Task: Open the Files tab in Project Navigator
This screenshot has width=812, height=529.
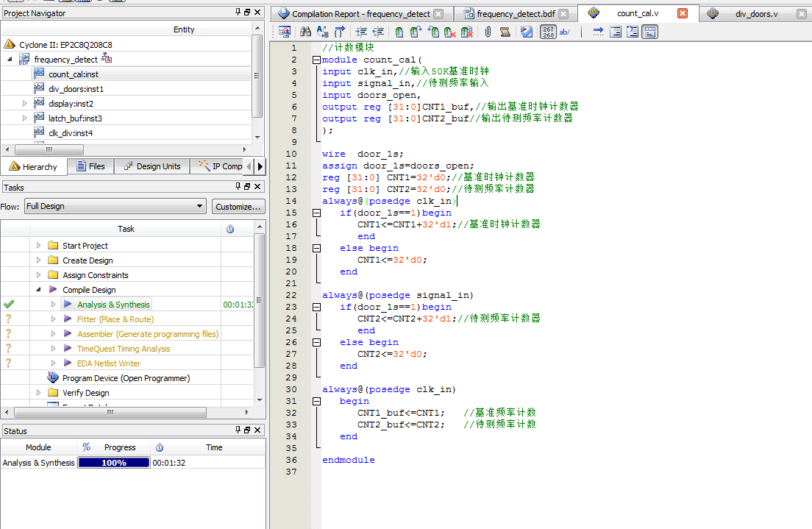Action: 90,166
